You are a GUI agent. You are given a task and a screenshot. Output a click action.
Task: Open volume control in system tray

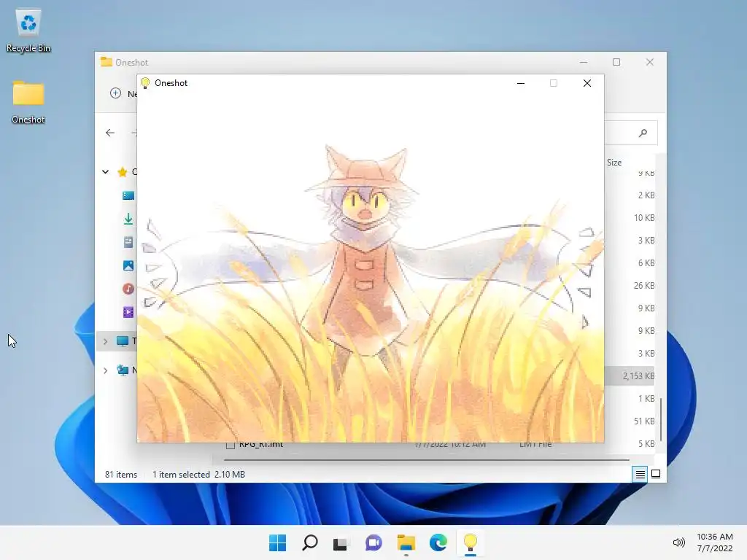(x=679, y=542)
